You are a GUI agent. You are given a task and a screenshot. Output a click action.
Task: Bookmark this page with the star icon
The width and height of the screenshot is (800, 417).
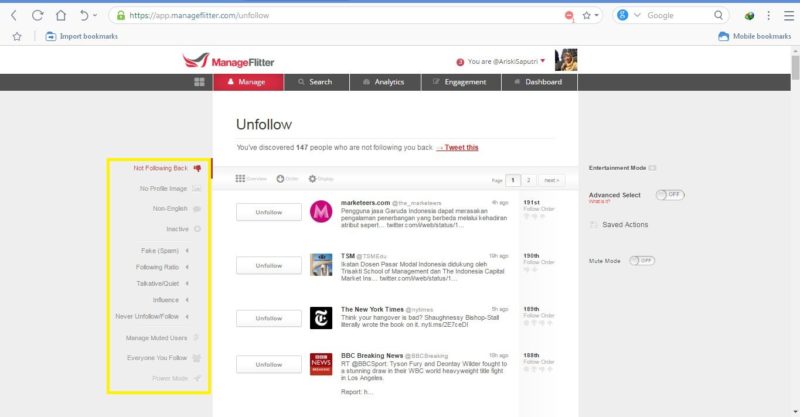click(587, 15)
